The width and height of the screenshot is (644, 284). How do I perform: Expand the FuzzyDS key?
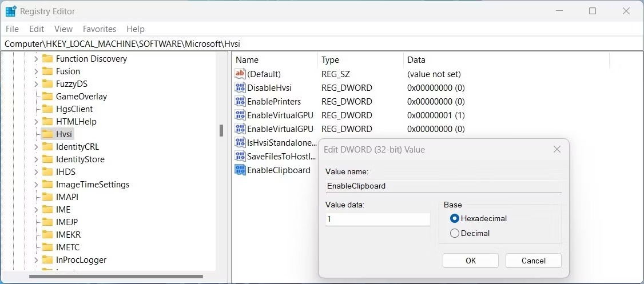[x=36, y=84]
